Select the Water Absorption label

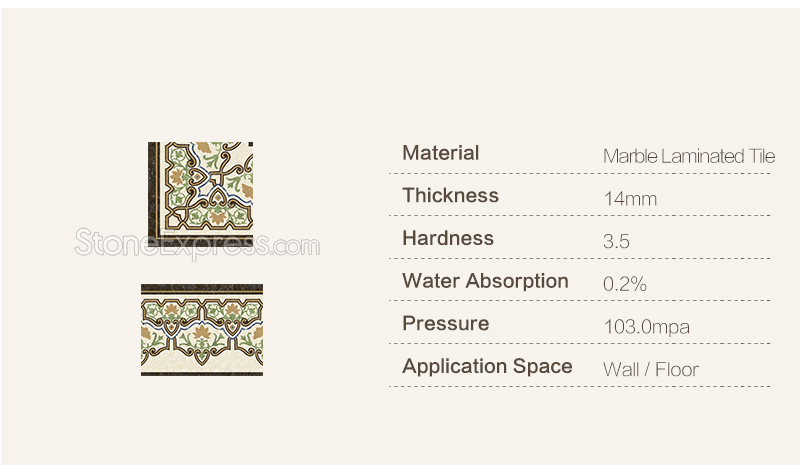click(x=485, y=281)
